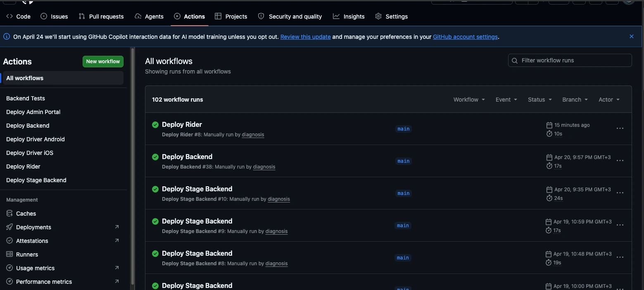This screenshot has height=290, width=644.
Task: Click main branch label on Deploy Rider run
Action: pos(403,129)
